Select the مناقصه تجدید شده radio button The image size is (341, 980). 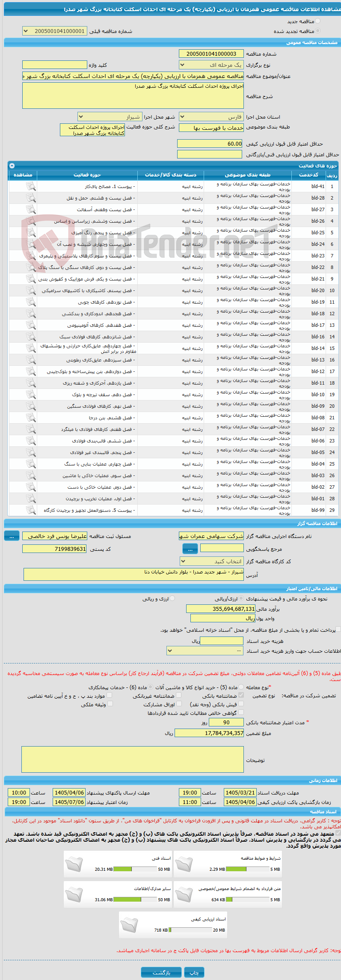point(317,31)
